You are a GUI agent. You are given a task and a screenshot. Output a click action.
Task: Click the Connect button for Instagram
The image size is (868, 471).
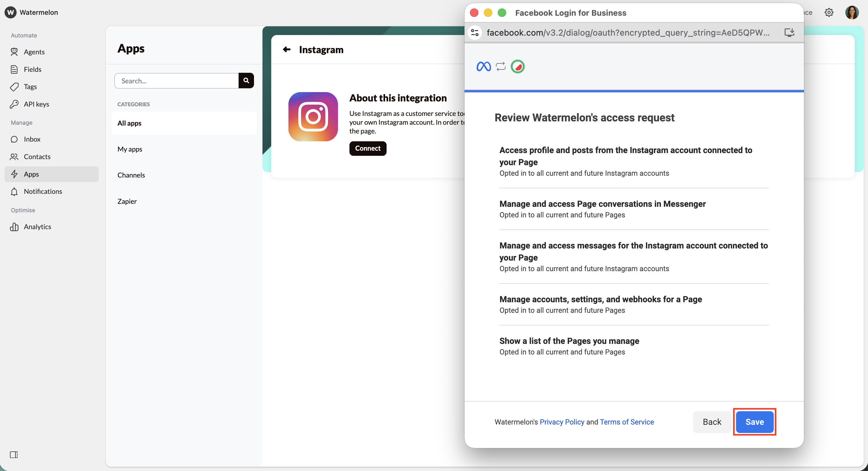coord(368,148)
